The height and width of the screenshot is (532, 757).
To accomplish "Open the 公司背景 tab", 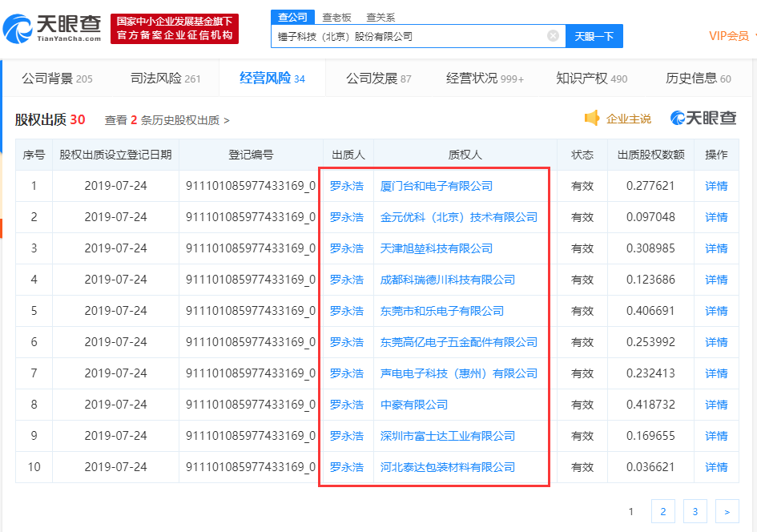I will tap(57, 79).
